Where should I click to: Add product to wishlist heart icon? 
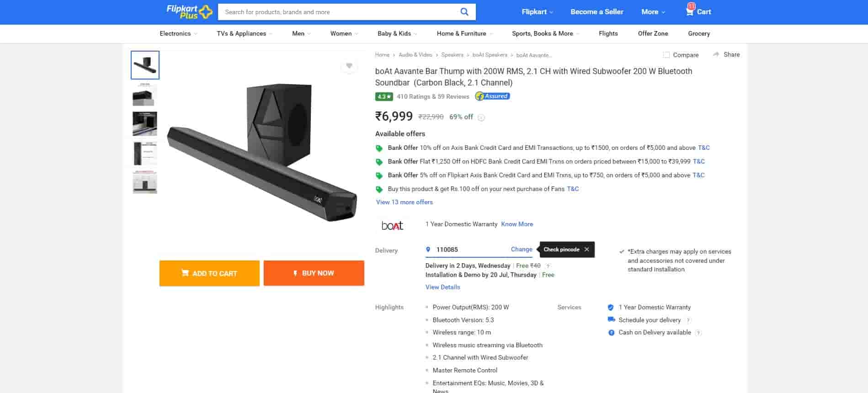point(349,66)
